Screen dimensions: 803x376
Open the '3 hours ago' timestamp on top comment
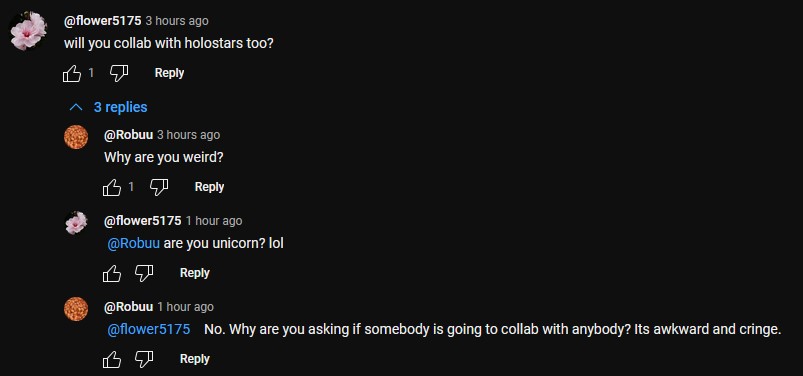pyautogui.click(x=177, y=21)
